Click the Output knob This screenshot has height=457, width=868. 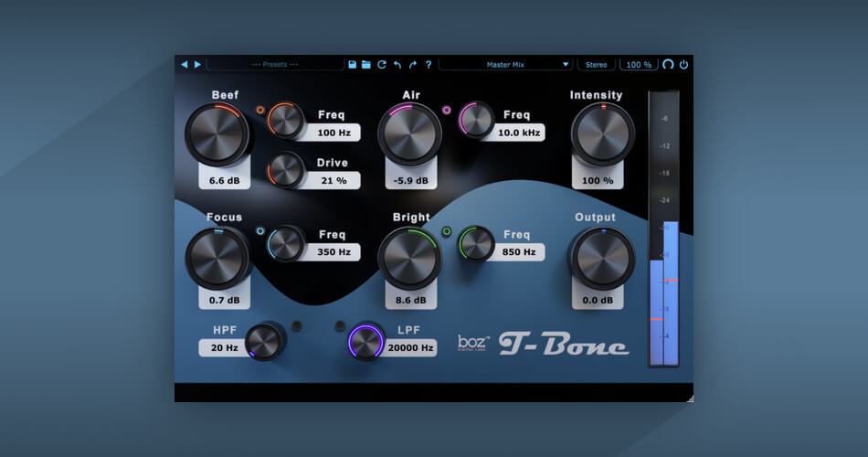[x=603, y=258]
